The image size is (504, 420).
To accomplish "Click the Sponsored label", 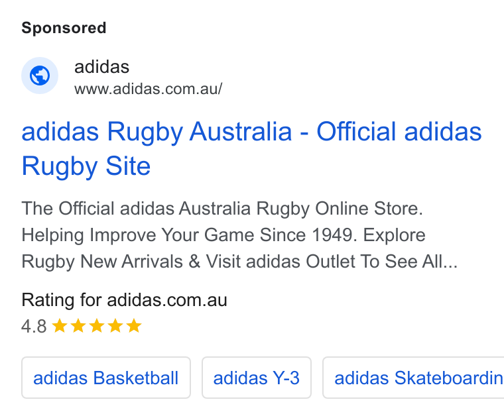I will pos(64,28).
